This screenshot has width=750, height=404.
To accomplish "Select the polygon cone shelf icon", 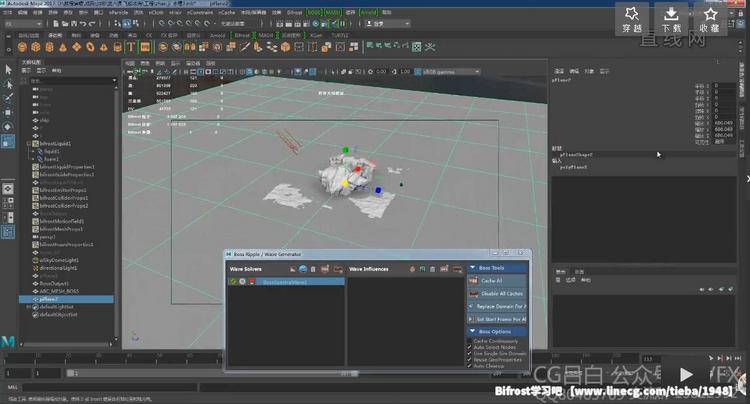I will (x=63, y=47).
